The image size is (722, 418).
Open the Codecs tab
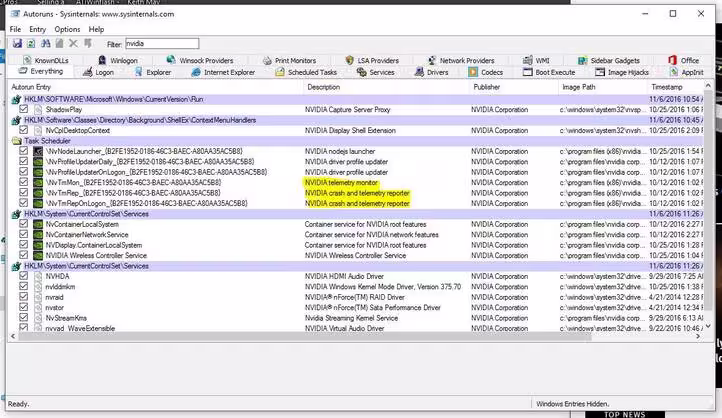[486, 72]
